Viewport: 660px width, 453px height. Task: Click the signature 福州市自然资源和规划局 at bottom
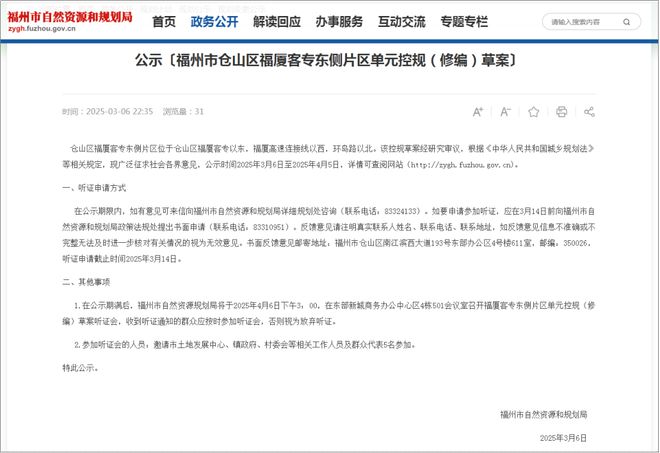tap(543, 415)
